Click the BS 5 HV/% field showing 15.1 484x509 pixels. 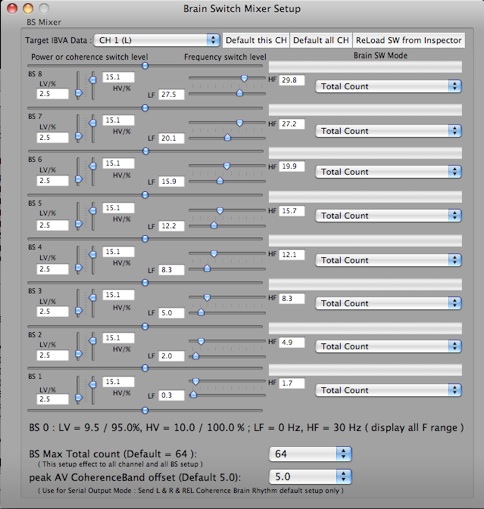pyautogui.click(x=118, y=208)
